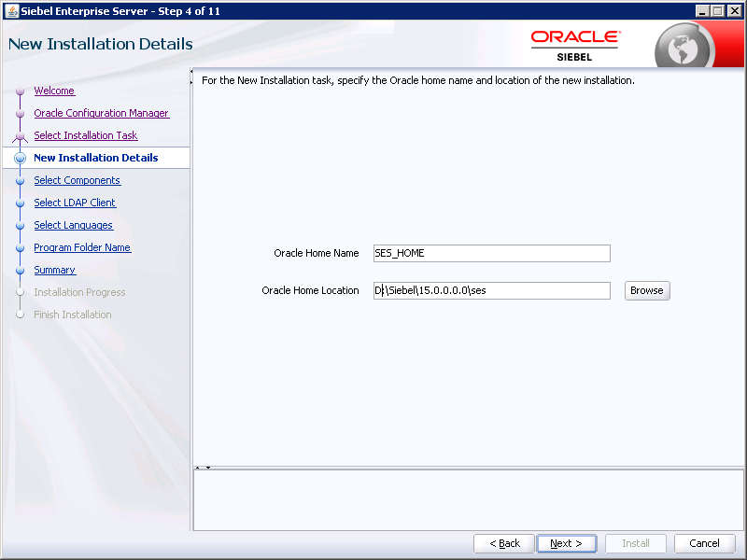Click the 'New Installation Details' page heading

(x=101, y=44)
